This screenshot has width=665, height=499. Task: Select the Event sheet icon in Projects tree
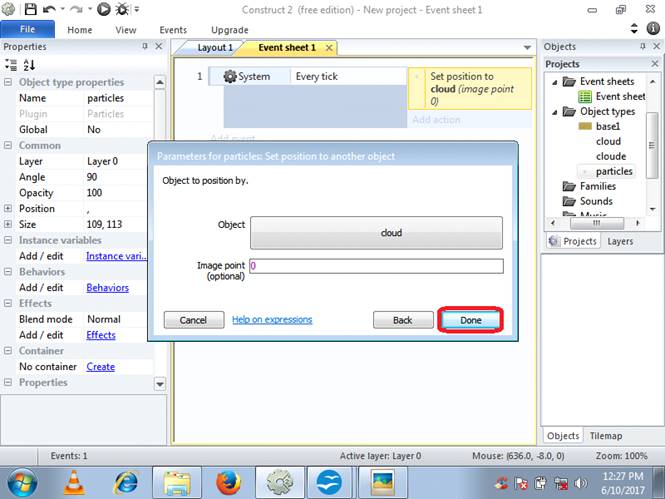[585, 97]
